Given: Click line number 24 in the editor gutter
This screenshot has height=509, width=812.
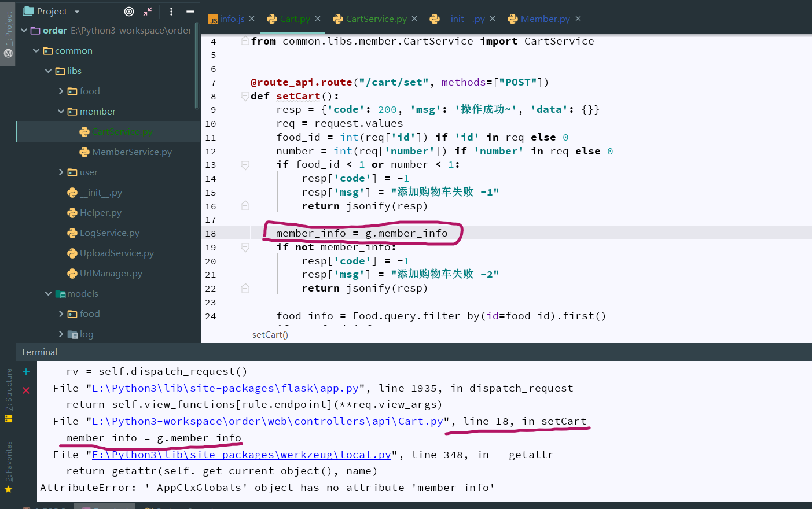Looking at the screenshot, I should pos(211,316).
